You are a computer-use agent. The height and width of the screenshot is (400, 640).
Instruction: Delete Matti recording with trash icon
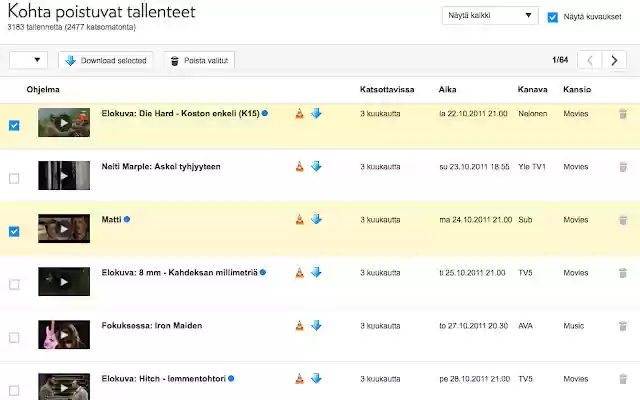click(x=623, y=220)
